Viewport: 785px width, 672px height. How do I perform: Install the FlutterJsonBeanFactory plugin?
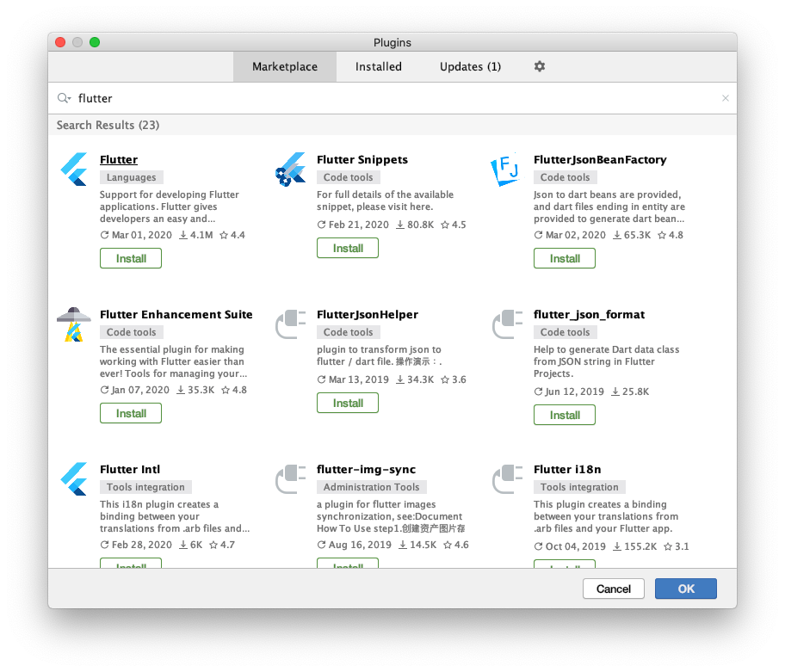[x=565, y=258]
